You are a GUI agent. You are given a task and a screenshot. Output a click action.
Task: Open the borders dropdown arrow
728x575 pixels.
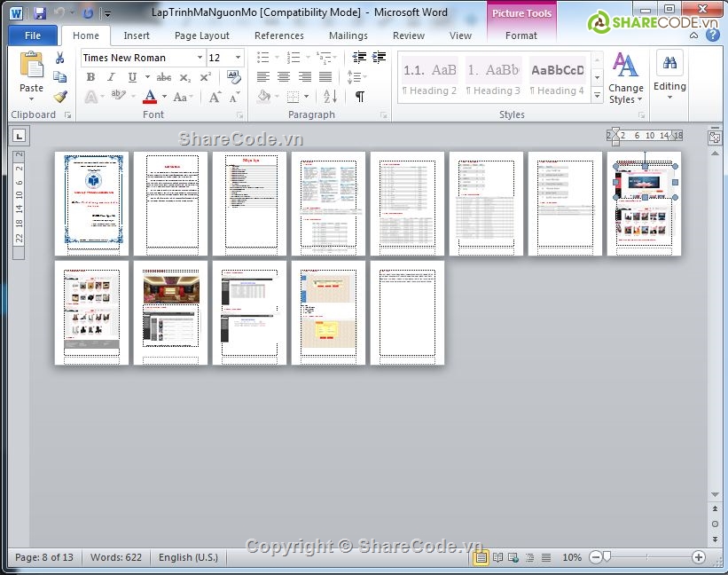coord(307,97)
